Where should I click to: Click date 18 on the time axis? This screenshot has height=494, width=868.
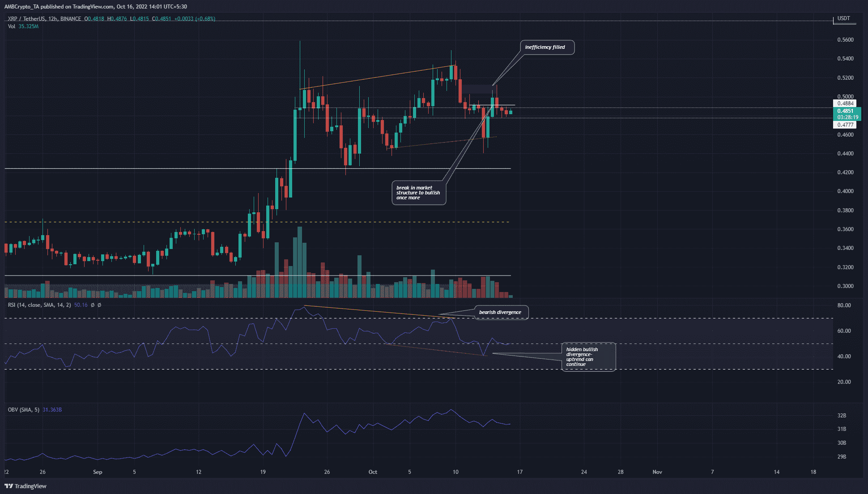click(813, 472)
